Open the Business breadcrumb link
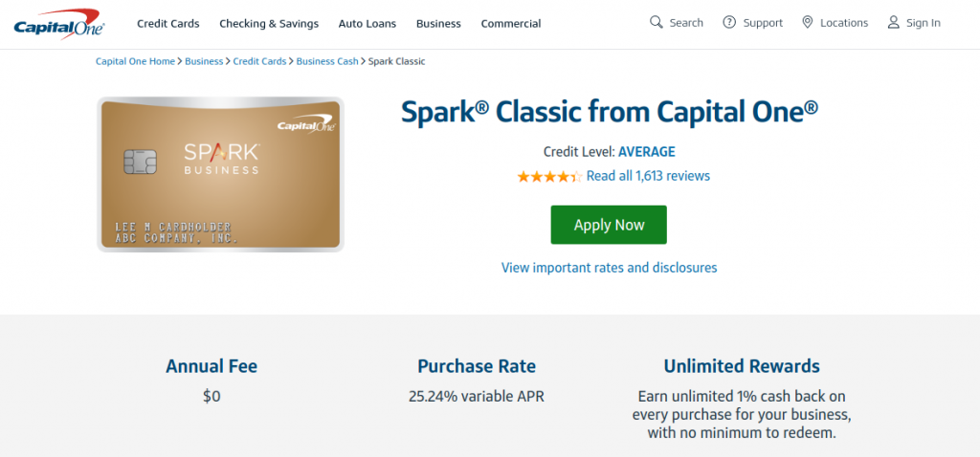 point(204,61)
